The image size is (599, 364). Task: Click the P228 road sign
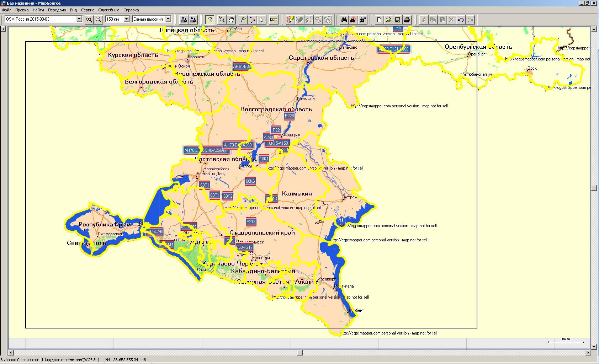pos(290,116)
